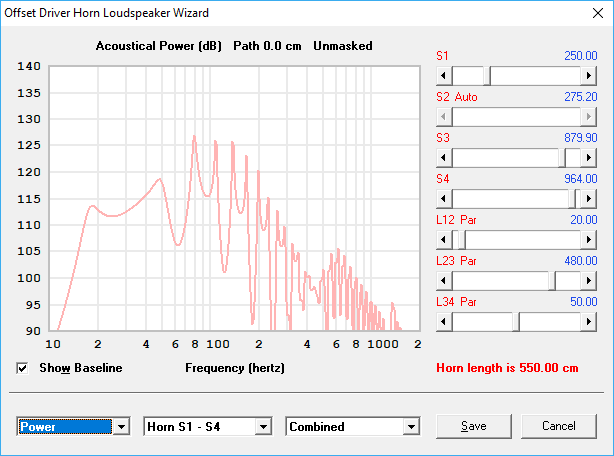Click the S1 value 250.00
The image size is (614, 456).
581,56
